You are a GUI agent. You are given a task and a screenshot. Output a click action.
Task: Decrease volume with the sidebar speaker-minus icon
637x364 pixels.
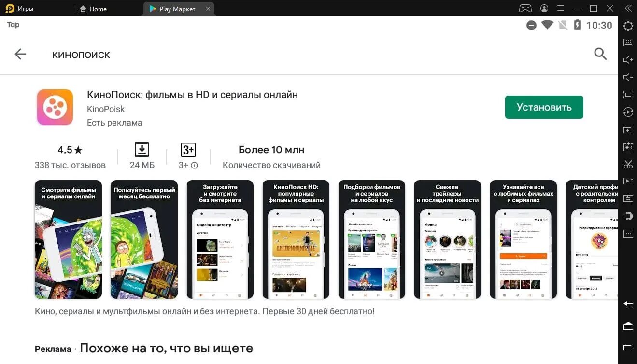tap(628, 77)
